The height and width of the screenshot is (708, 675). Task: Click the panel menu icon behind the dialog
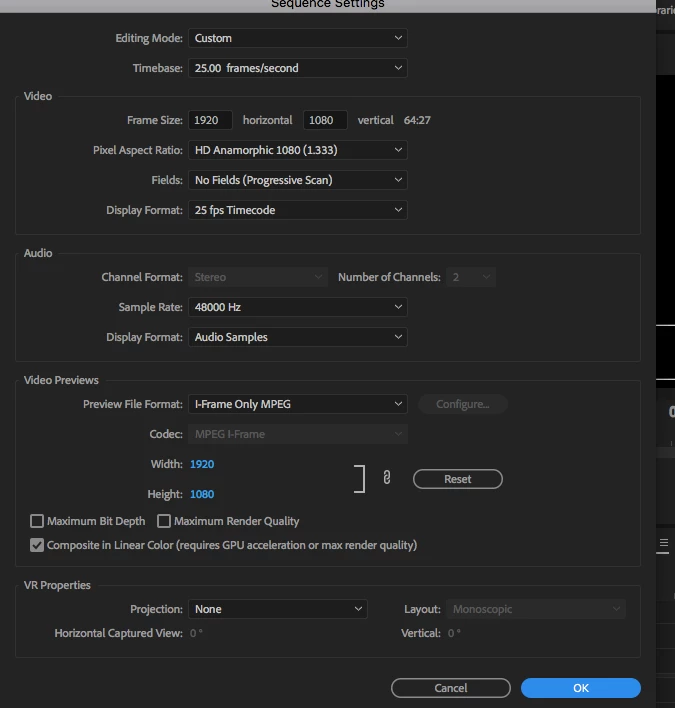pyautogui.click(x=664, y=543)
